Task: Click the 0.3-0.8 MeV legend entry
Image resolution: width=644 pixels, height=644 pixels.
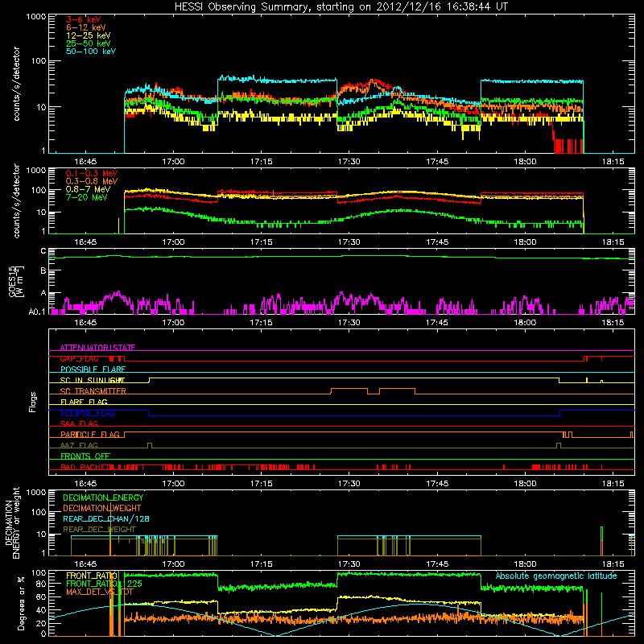Action: (x=92, y=181)
